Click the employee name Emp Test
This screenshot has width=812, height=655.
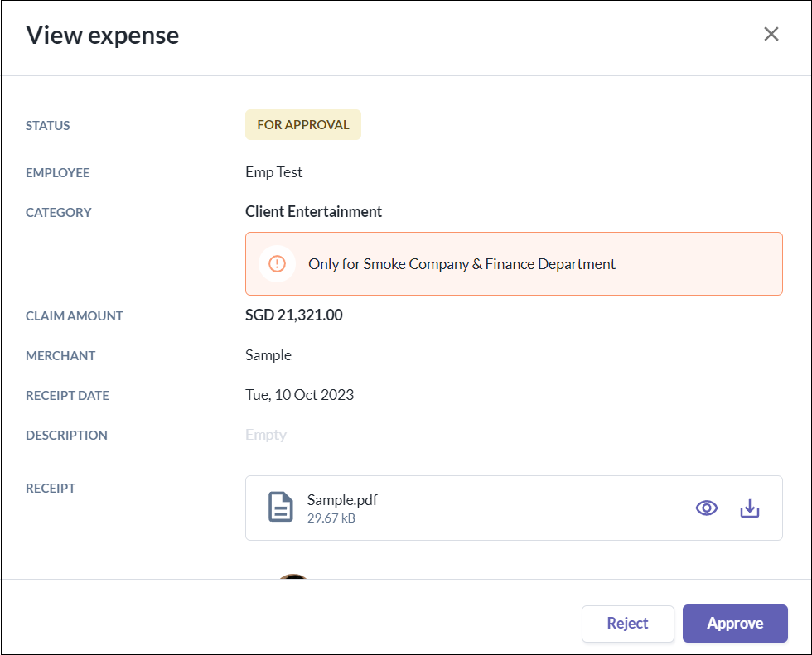273,172
